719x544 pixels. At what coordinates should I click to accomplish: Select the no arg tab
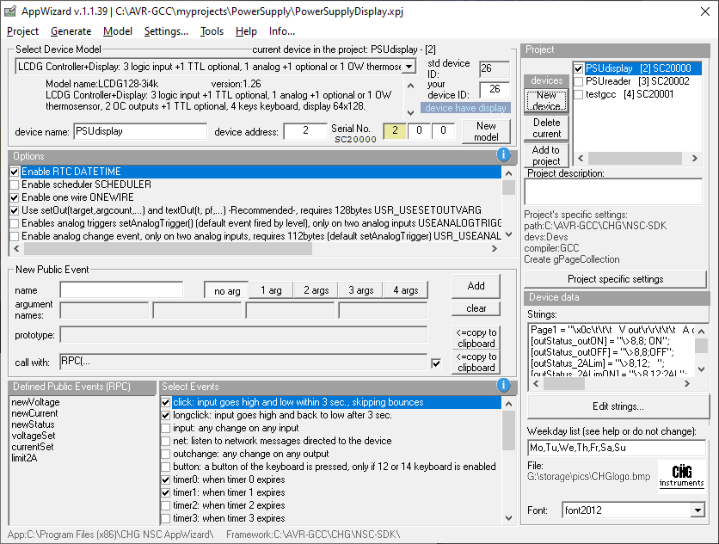tap(227, 290)
